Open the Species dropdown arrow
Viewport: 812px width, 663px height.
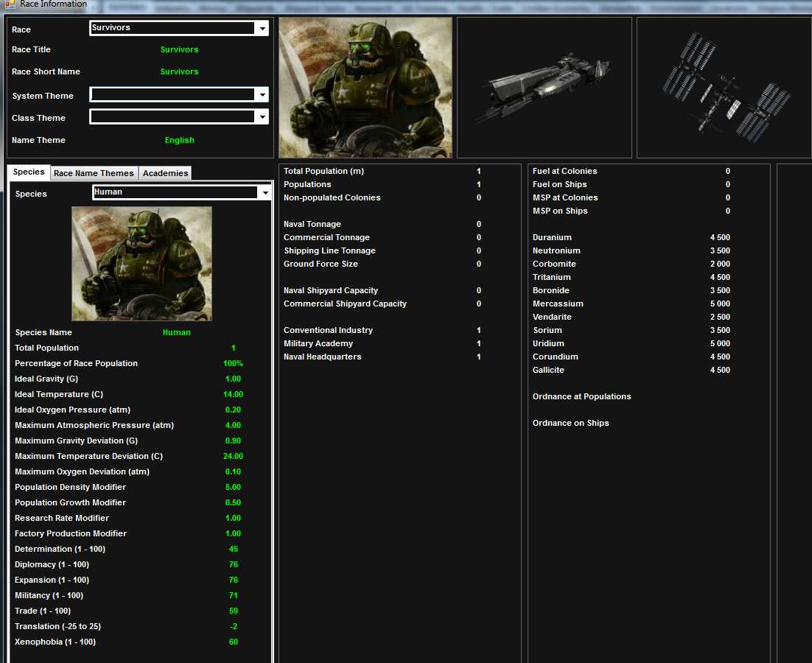pyautogui.click(x=265, y=193)
